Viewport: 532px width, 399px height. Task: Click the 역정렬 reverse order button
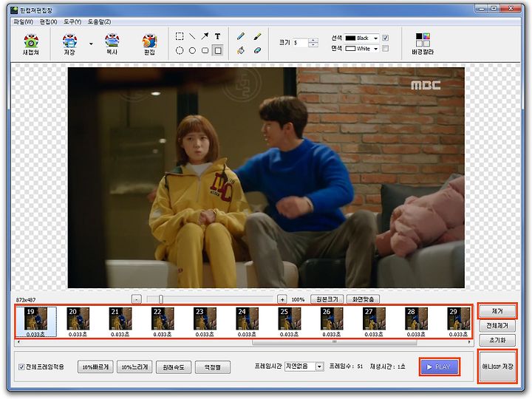[x=212, y=367]
